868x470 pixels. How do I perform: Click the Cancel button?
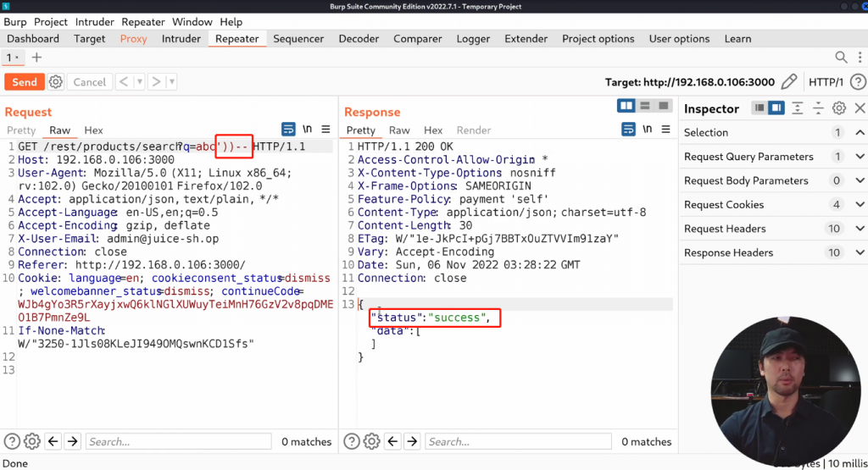(x=89, y=82)
